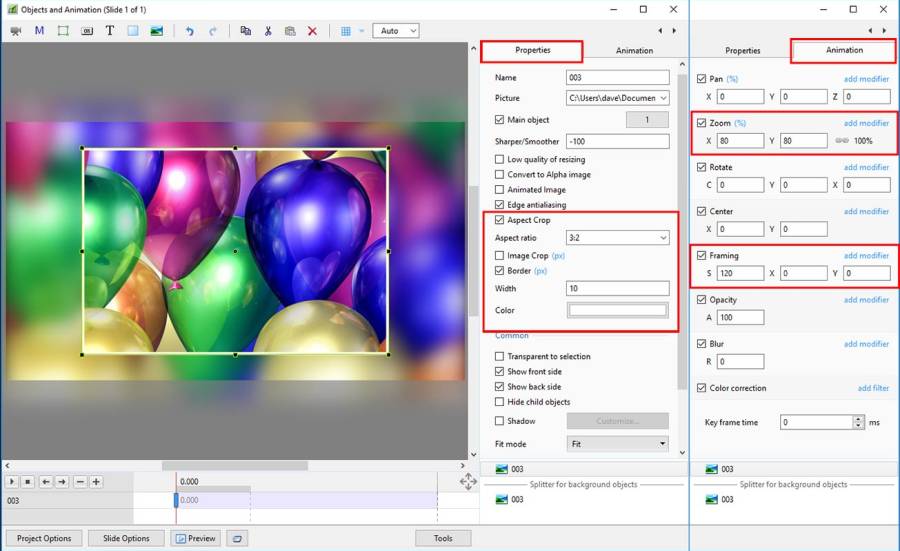Viewport: 900px width, 551px height.
Task: Click the red Delete X icon
Action: coord(312,31)
